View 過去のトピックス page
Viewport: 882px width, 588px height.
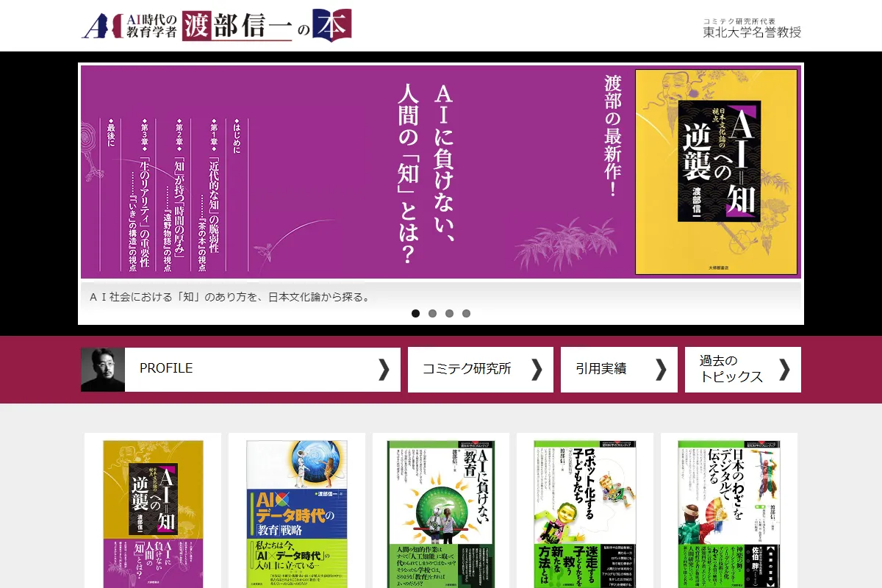pyautogui.click(x=731, y=370)
